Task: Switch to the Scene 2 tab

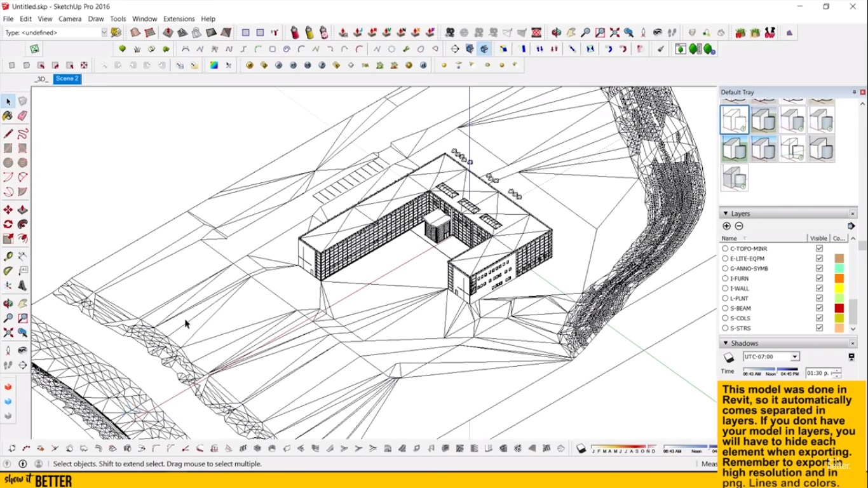Action: coord(67,78)
